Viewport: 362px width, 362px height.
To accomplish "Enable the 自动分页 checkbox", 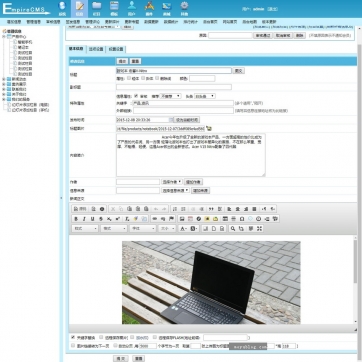I will click(x=115, y=346).
